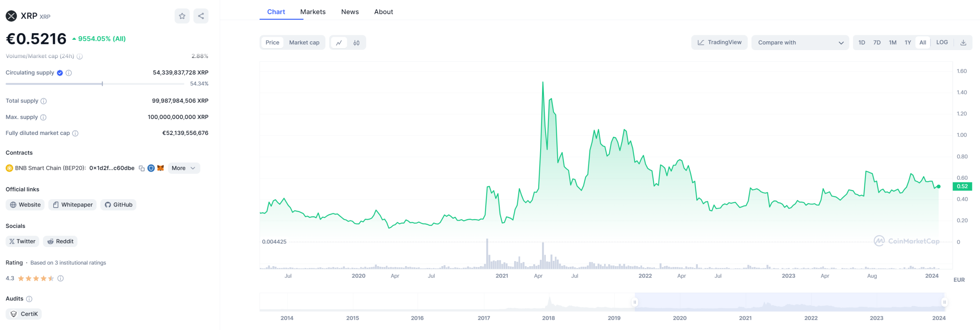
Task: Click the 54,339,837,728 XRP supply value
Action: pos(180,73)
